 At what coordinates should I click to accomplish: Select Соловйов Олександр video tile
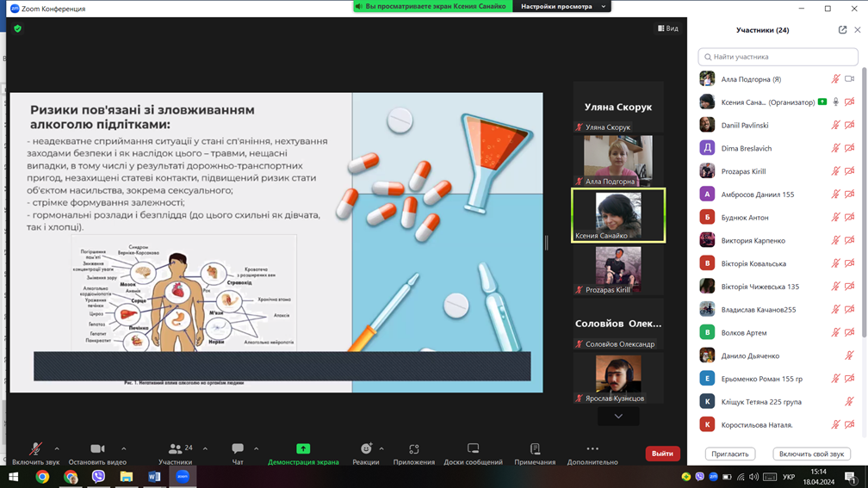(618, 324)
